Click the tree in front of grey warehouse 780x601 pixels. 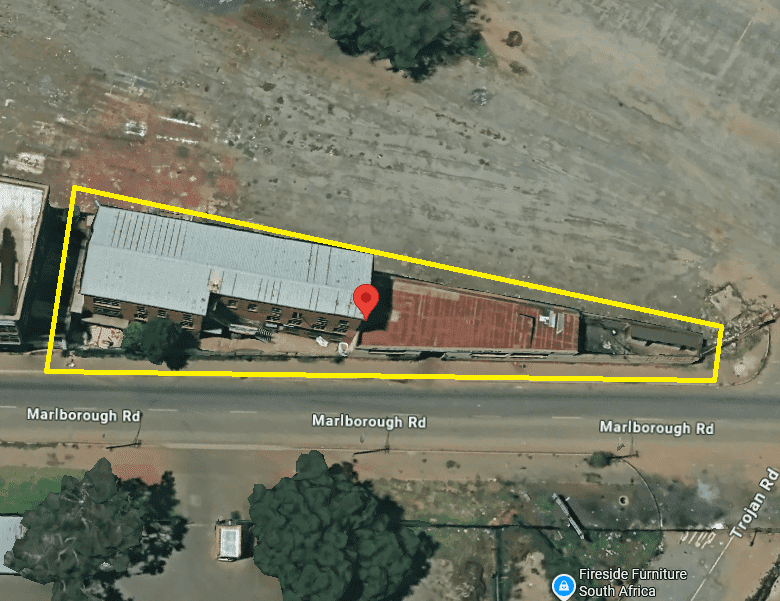(x=158, y=342)
